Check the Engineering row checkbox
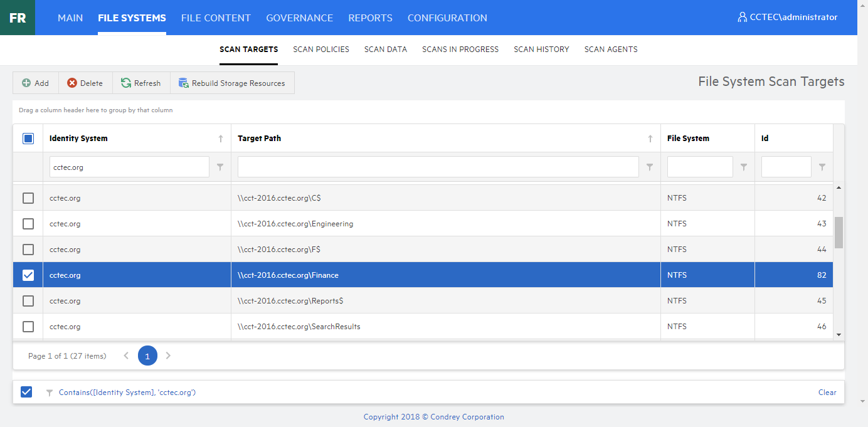The image size is (868, 427). pos(28,224)
